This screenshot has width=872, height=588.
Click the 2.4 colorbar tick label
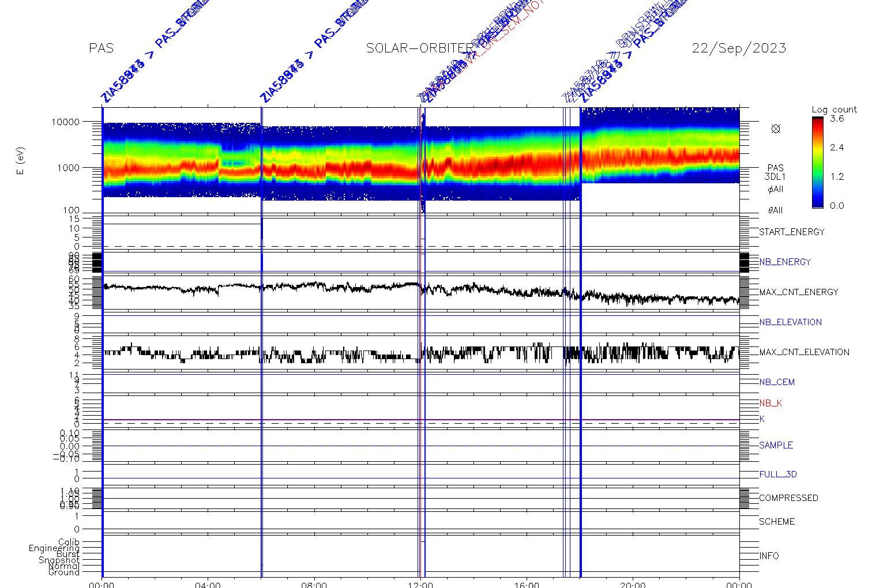click(837, 148)
